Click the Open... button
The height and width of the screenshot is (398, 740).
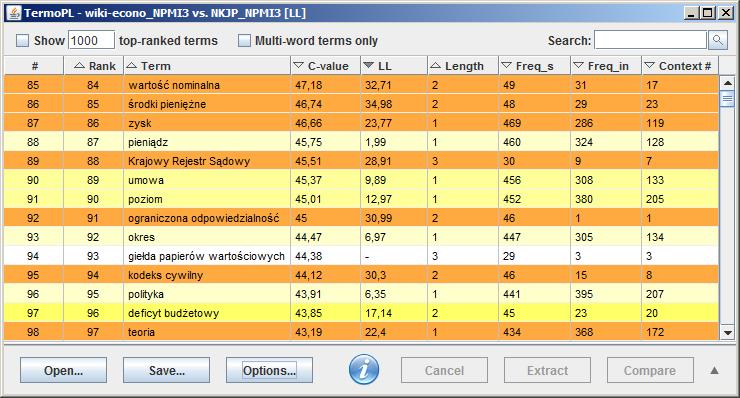click(63, 370)
